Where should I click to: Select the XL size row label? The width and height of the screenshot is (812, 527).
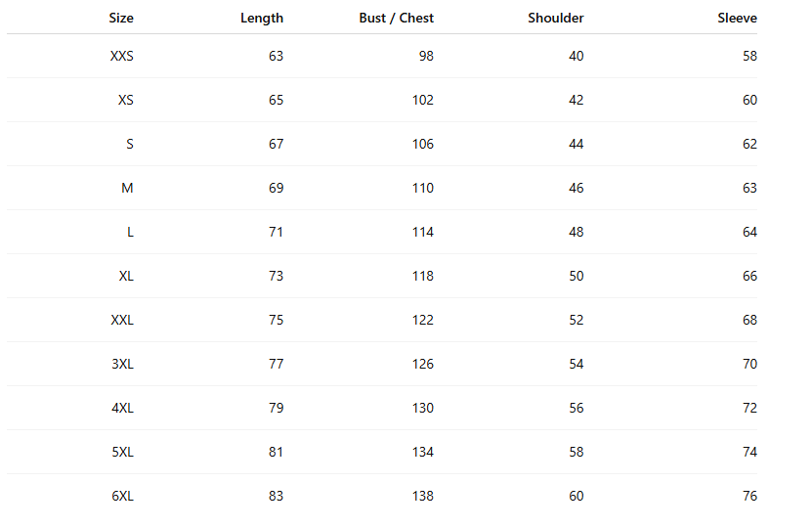[126, 276]
